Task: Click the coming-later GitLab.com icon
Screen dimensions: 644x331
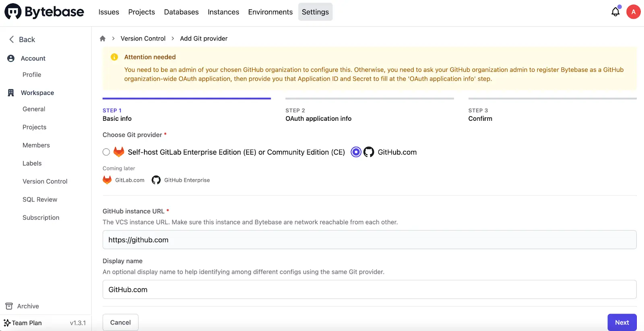Action: [x=107, y=180]
